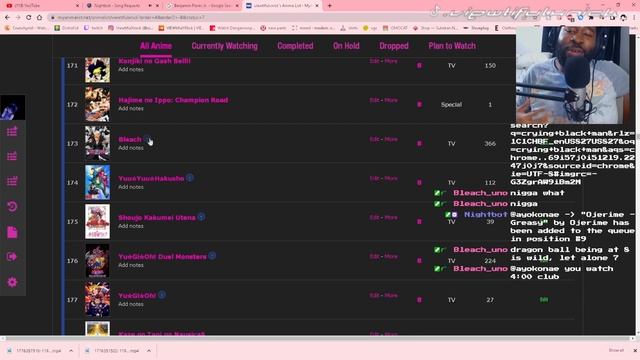Click score 8 in the Bleach row
640x360 pixels.
coord(419,144)
